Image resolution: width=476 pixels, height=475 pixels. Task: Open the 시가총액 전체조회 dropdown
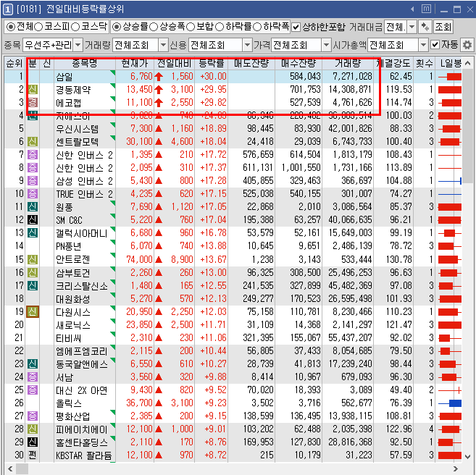pyautogui.click(x=423, y=45)
